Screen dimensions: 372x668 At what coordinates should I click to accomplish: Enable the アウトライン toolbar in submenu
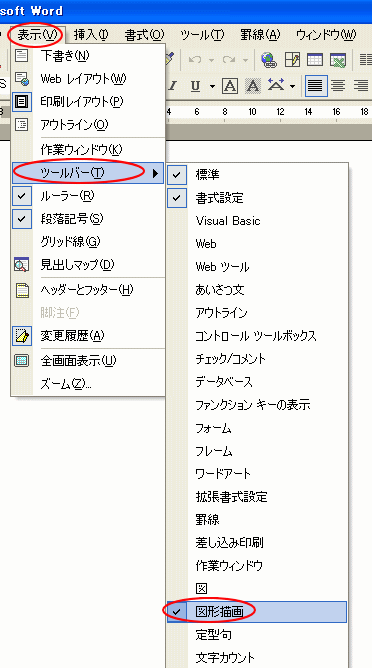[257, 313]
